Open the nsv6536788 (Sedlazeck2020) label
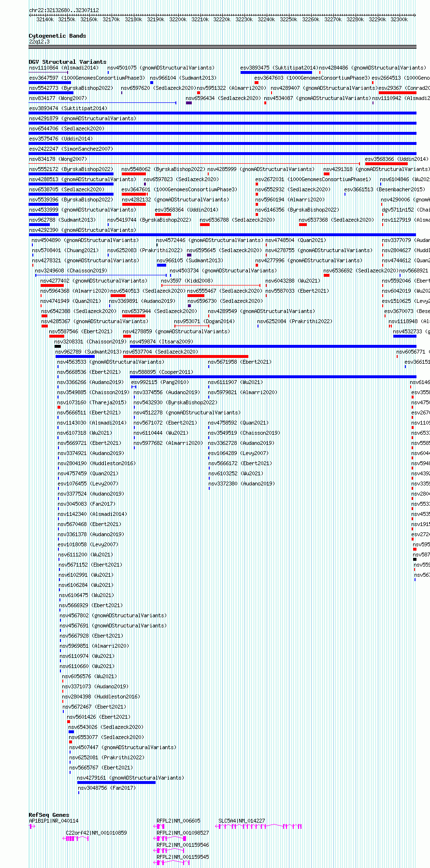This screenshot has width=430, height=868. tap(238, 220)
